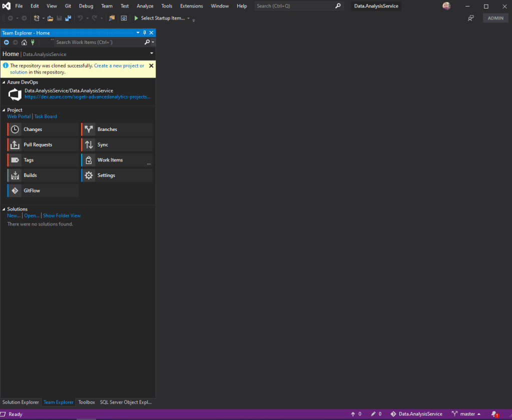The height and width of the screenshot is (420, 512).
Task: Open the dev.azure.com repository URL
Action: (88, 97)
